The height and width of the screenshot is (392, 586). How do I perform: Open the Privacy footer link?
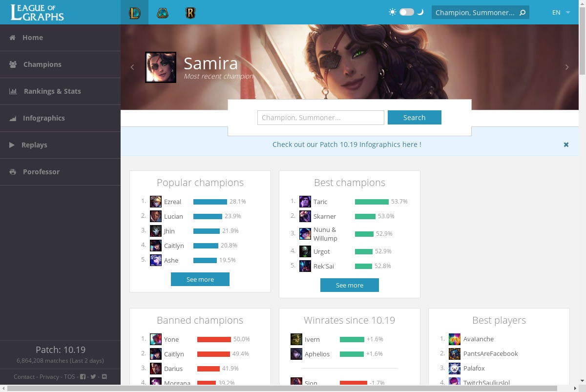tap(49, 376)
